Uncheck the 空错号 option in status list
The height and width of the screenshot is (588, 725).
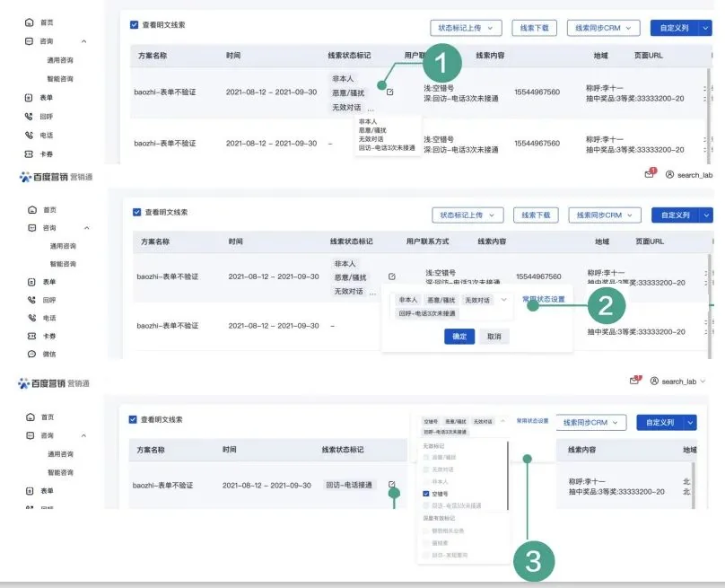point(426,494)
